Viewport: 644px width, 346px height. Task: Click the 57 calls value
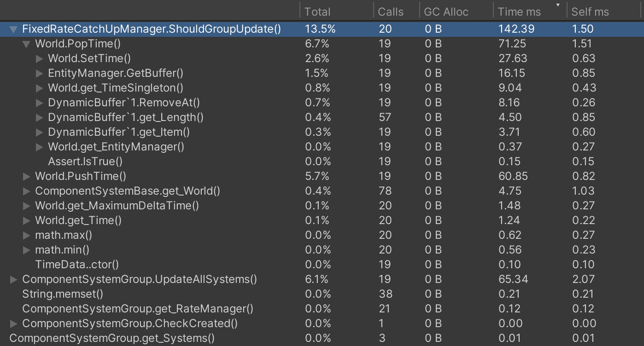(x=385, y=118)
